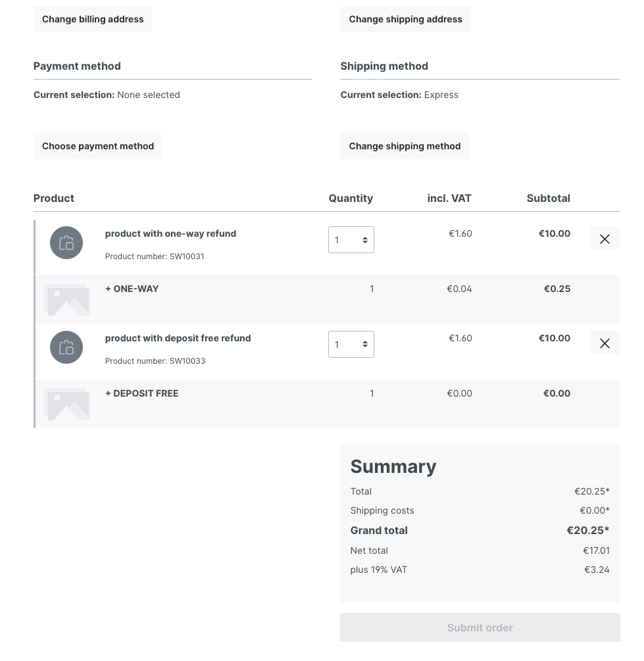Click Change billing address button

click(x=93, y=19)
